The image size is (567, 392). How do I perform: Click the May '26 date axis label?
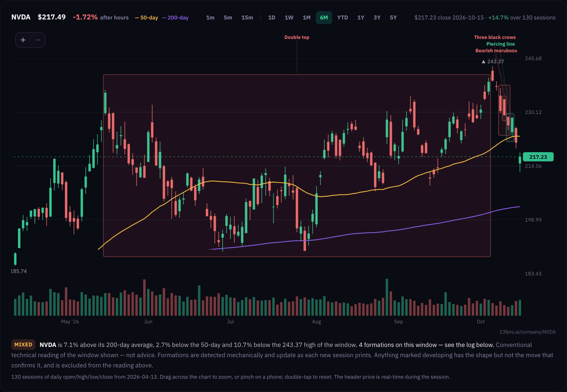pyautogui.click(x=70, y=322)
